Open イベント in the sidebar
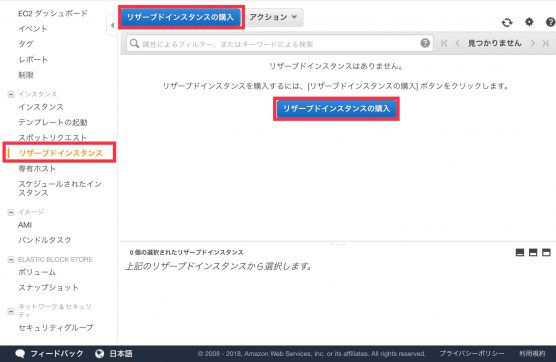Image resolution: width=556 pixels, height=362 pixels. click(x=33, y=29)
